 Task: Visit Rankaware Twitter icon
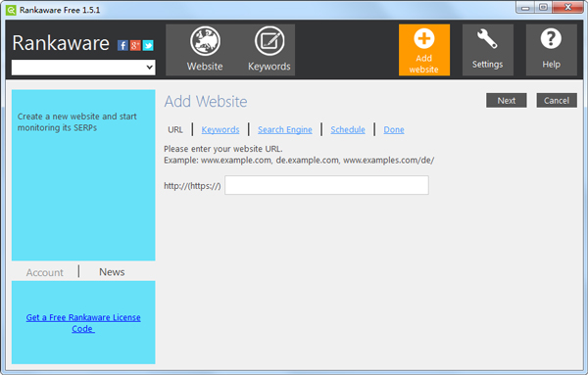148,45
